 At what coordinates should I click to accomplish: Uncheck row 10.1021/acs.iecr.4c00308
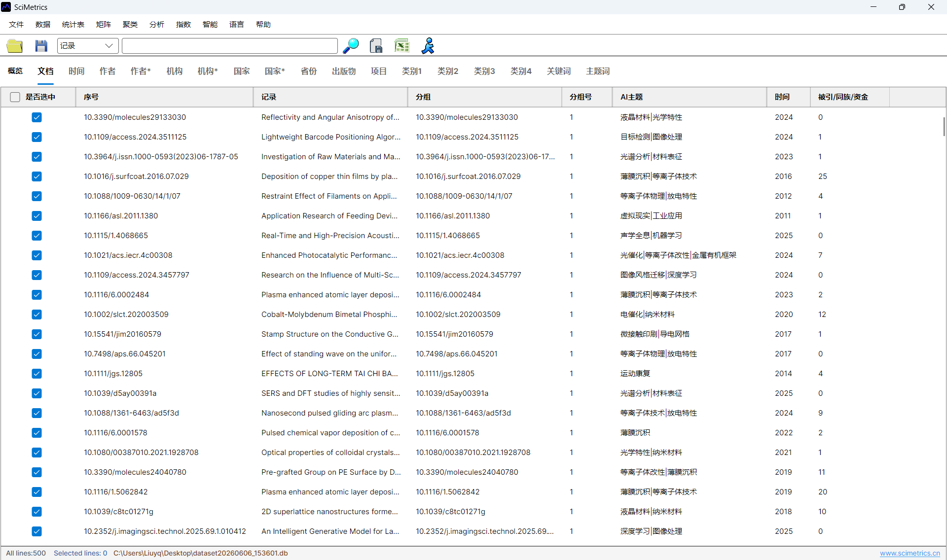pos(36,255)
